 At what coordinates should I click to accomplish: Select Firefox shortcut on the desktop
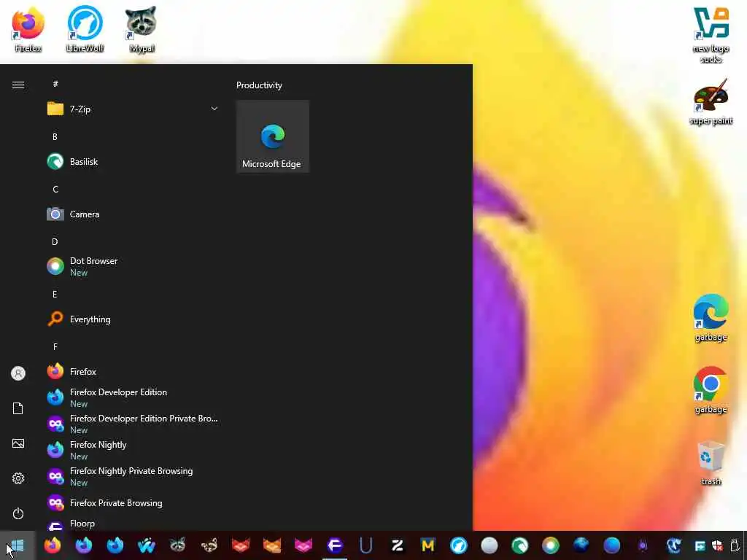coord(28,29)
